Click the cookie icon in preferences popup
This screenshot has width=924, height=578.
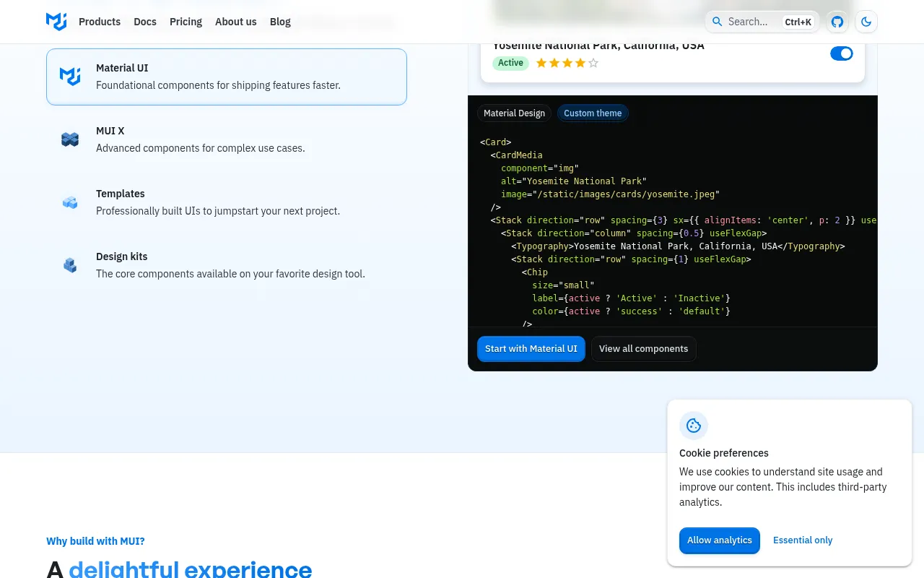click(x=694, y=426)
